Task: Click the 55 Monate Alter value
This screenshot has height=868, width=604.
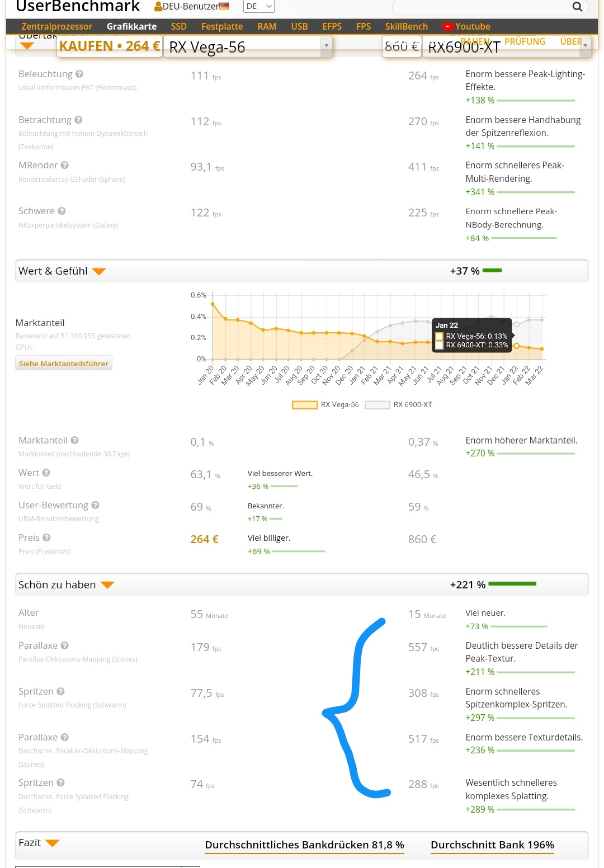Action: point(209,614)
